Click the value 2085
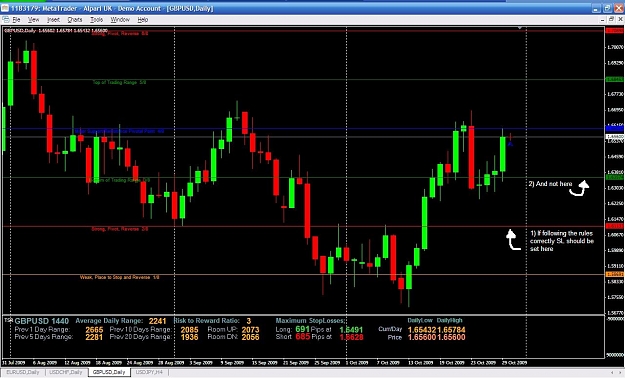Viewport: 625px width, 378px height. click(x=189, y=330)
